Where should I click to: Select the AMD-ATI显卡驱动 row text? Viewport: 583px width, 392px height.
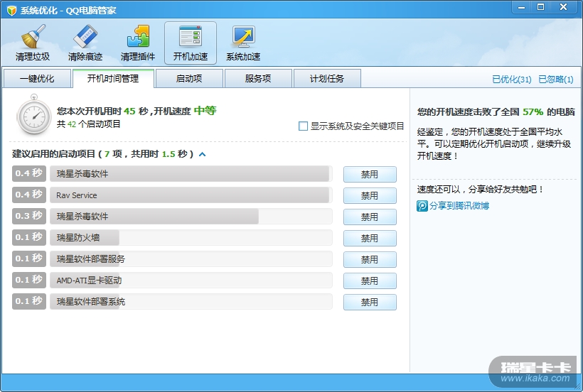89,281
